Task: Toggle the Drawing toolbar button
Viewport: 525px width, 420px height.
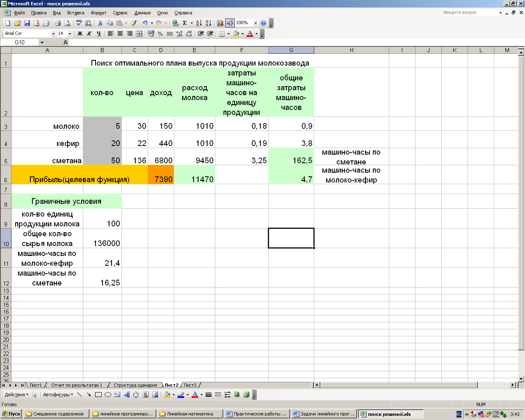Action: [230, 23]
